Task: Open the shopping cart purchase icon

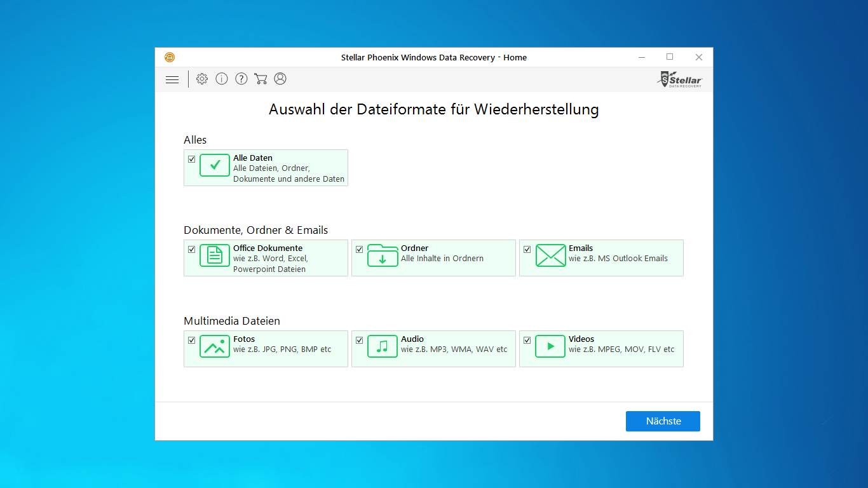Action: [x=261, y=79]
